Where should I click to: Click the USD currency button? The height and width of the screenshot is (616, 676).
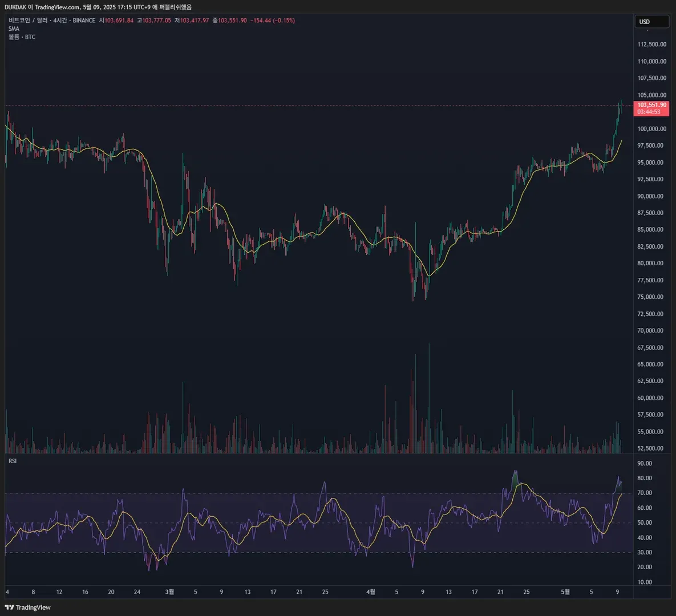pos(651,22)
